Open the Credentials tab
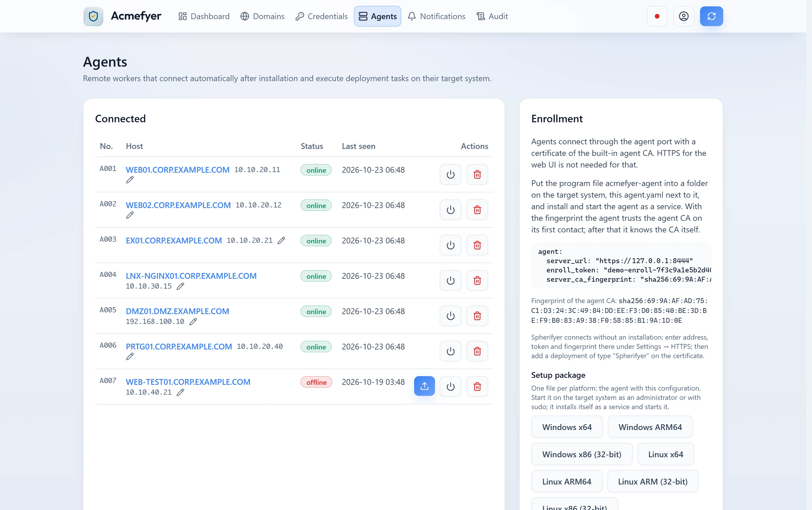The image size is (812, 510). coord(321,16)
